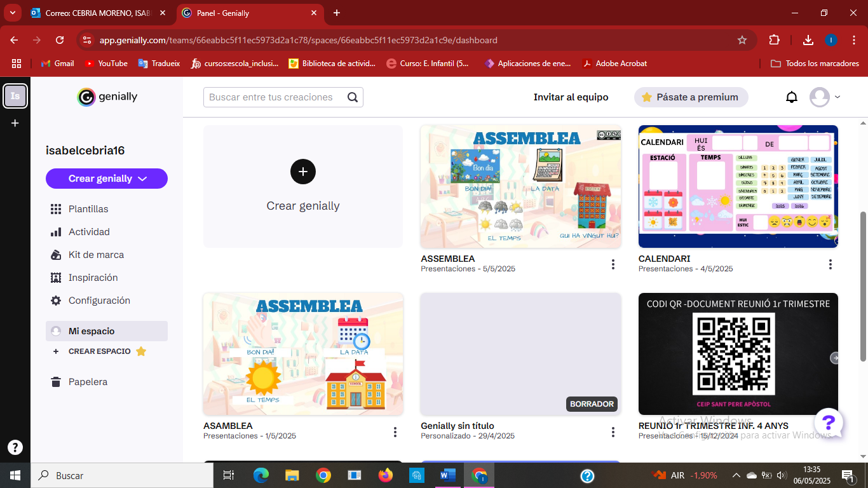Screen dimensions: 868x488
Task: Click the ASSEMBLEA title text
Action: point(448,259)
